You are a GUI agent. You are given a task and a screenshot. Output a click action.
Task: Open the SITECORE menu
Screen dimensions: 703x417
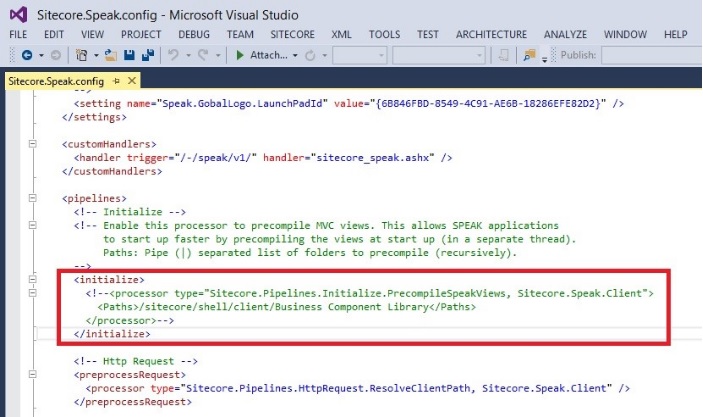coord(292,35)
